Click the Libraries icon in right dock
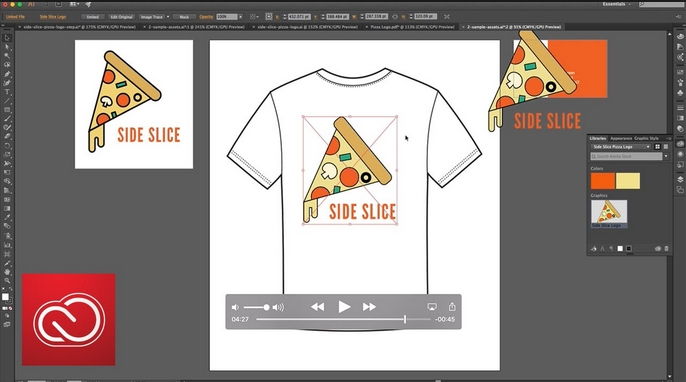 click(680, 144)
